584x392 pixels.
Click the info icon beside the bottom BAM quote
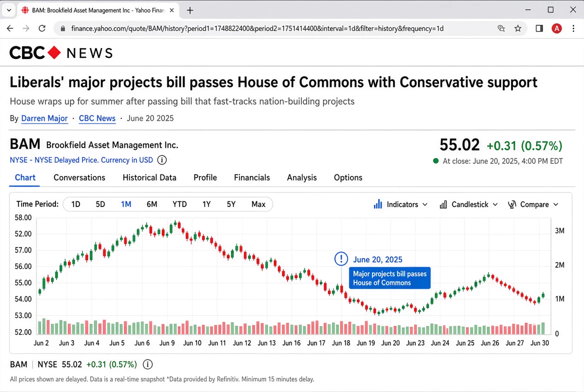147,364
